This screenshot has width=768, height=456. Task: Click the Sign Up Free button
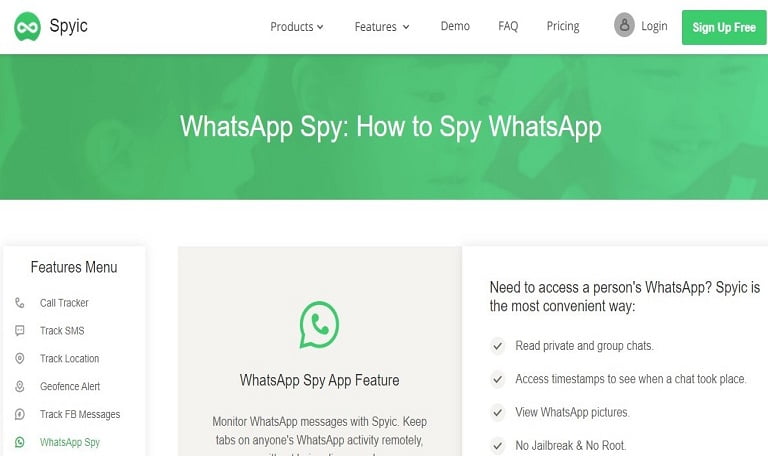tap(724, 27)
